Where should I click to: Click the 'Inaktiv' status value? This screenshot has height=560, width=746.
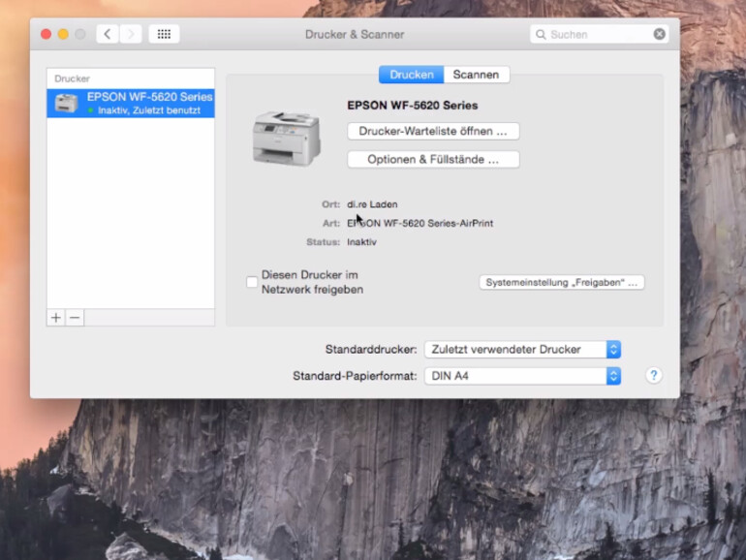pos(361,242)
